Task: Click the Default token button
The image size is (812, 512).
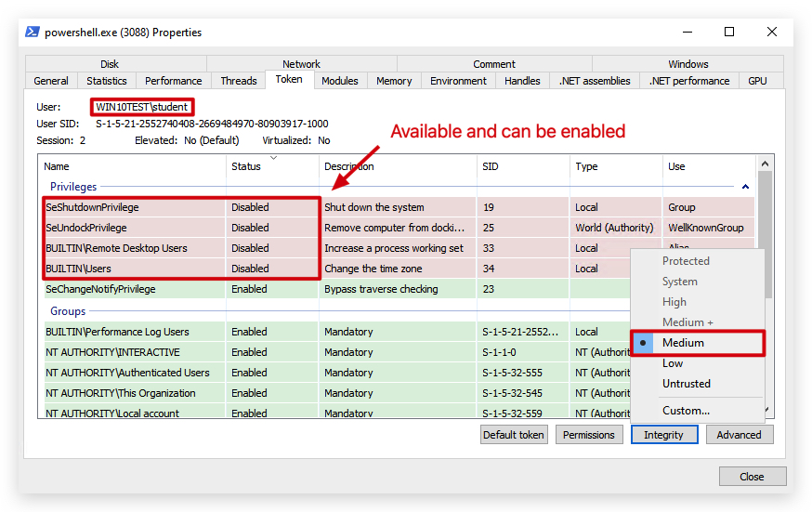Action: pyautogui.click(x=514, y=435)
